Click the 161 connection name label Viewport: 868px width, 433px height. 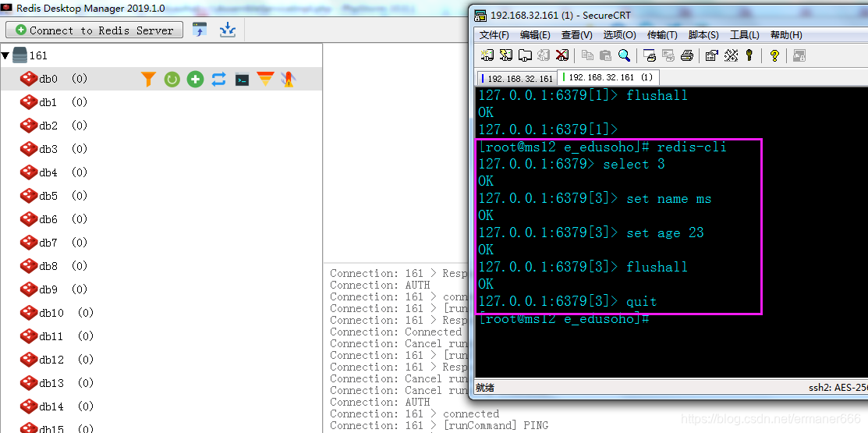pos(38,55)
